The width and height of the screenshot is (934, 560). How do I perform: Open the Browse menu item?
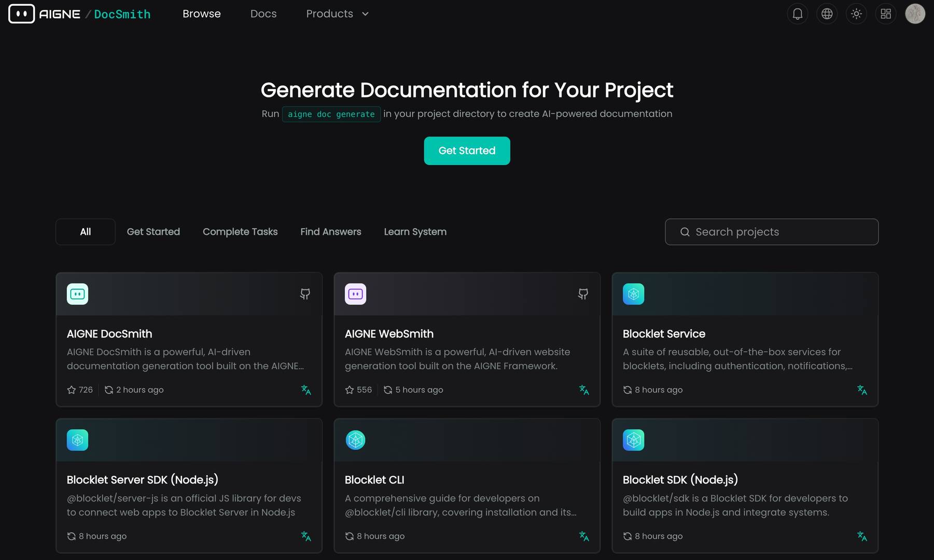(201, 13)
